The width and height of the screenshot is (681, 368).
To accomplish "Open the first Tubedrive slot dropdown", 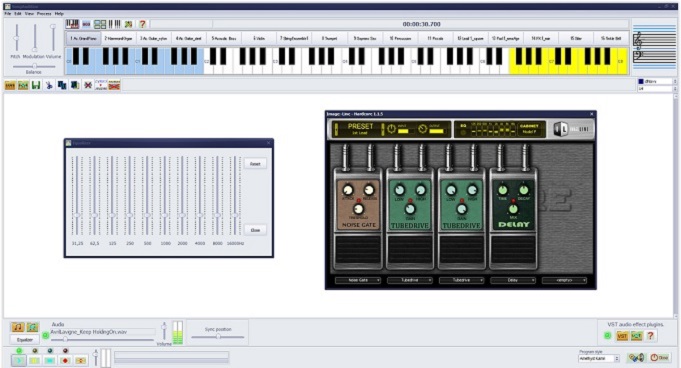I will (410, 280).
